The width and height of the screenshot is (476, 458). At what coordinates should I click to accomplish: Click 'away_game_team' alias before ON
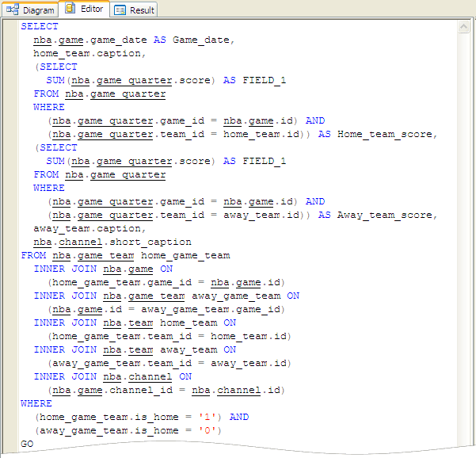point(236,296)
